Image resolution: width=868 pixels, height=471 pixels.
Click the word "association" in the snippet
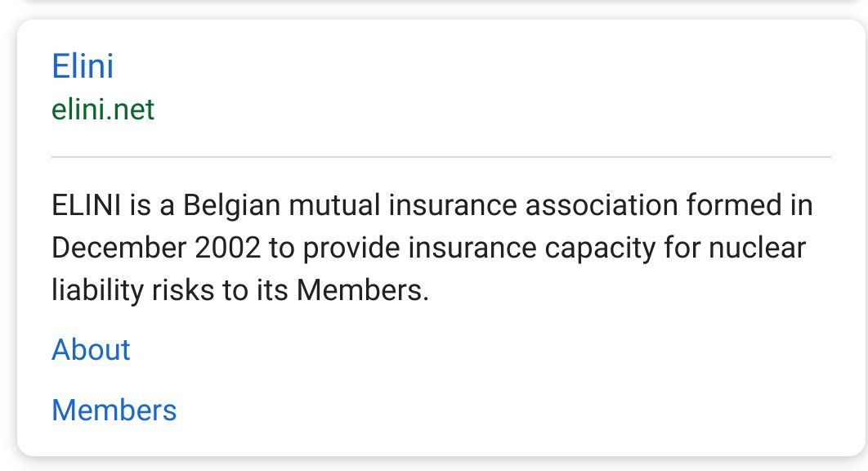pyautogui.click(x=602, y=205)
